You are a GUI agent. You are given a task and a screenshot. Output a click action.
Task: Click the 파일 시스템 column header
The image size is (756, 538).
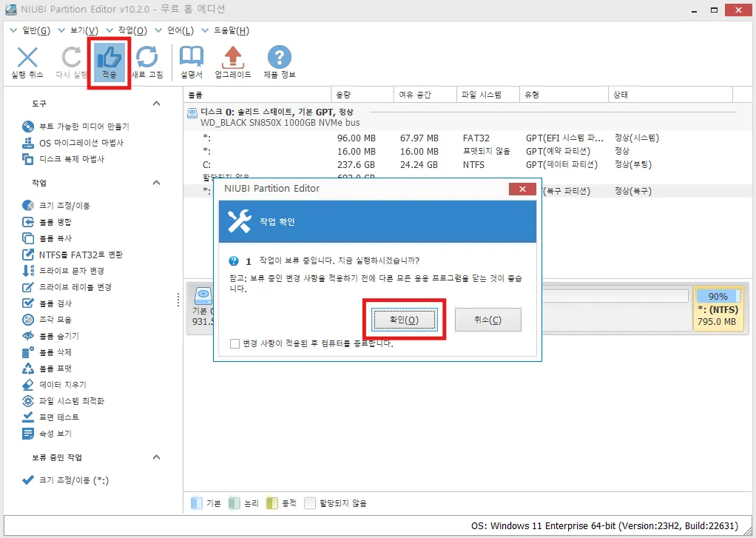pyautogui.click(x=488, y=95)
